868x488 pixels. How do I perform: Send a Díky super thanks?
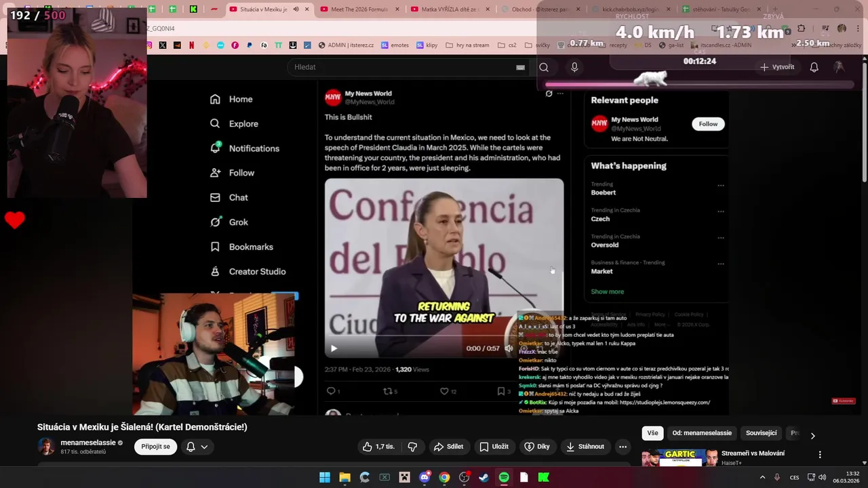click(x=537, y=447)
